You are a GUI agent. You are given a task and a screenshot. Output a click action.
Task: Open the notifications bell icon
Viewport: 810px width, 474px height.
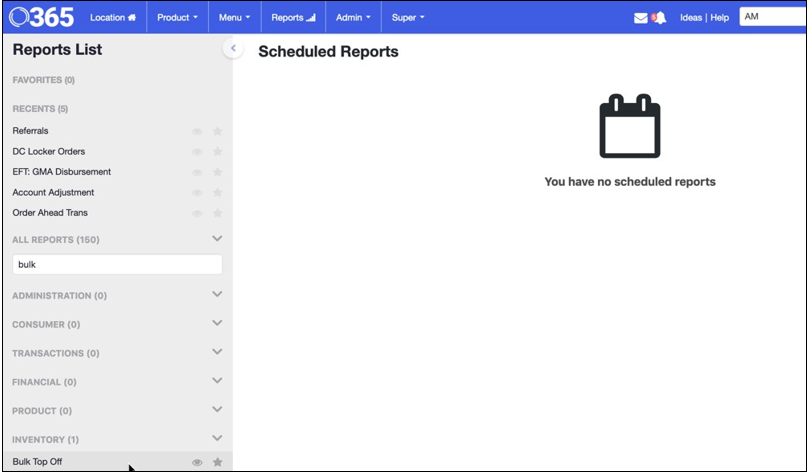[658, 18]
